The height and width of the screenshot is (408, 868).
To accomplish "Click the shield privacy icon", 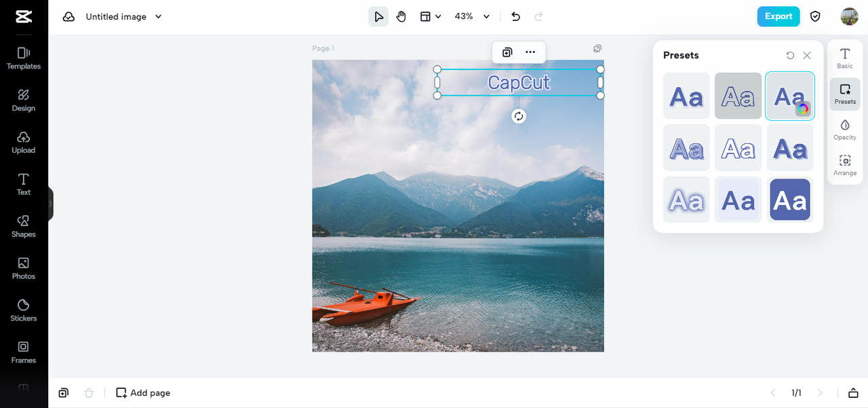I will coord(816,16).
